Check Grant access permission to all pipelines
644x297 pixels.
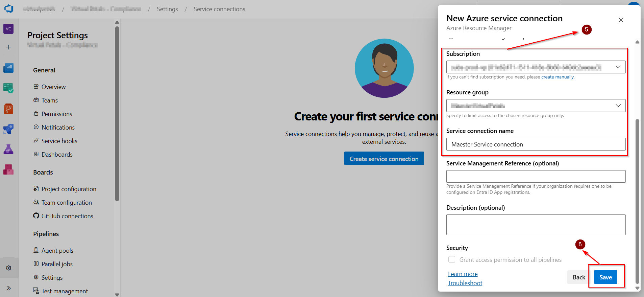click(452, 259)
